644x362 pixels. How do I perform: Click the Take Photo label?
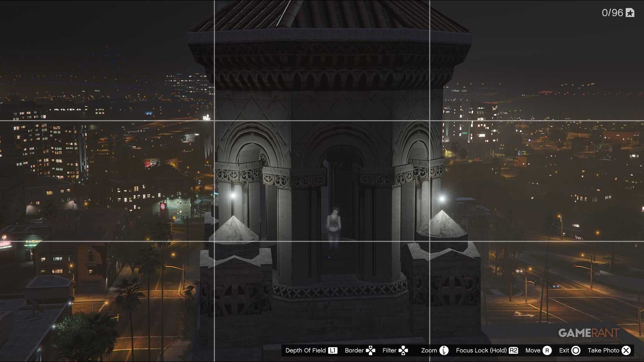(603, 350)
